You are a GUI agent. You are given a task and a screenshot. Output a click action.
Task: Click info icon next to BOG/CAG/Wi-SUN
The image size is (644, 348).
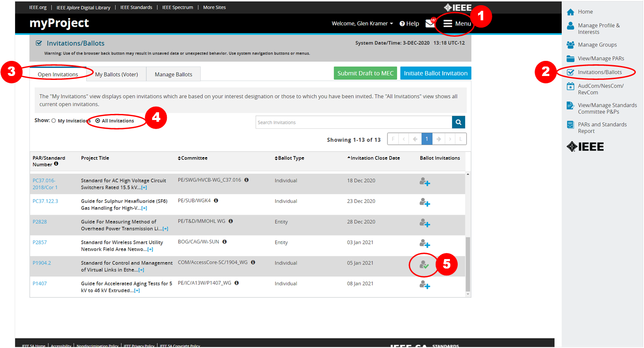225,242
